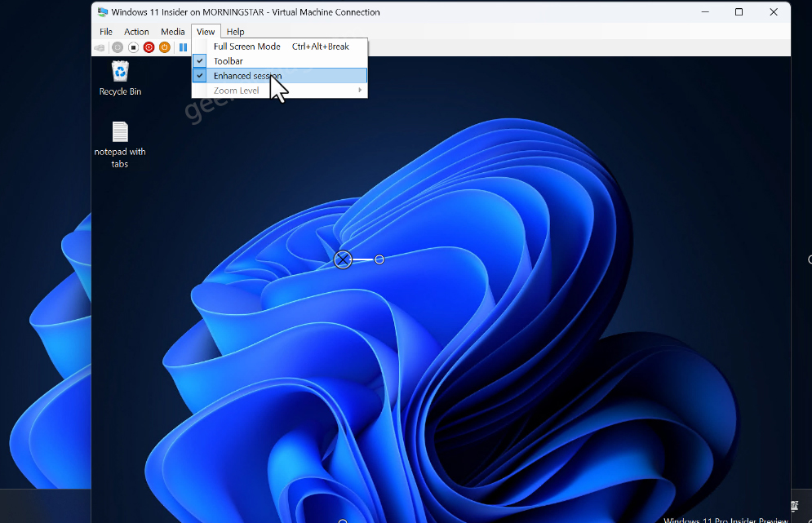Shut down the VM using the red power icon
Viewport: 812px width, 523px height.
(x=149, y=47)
